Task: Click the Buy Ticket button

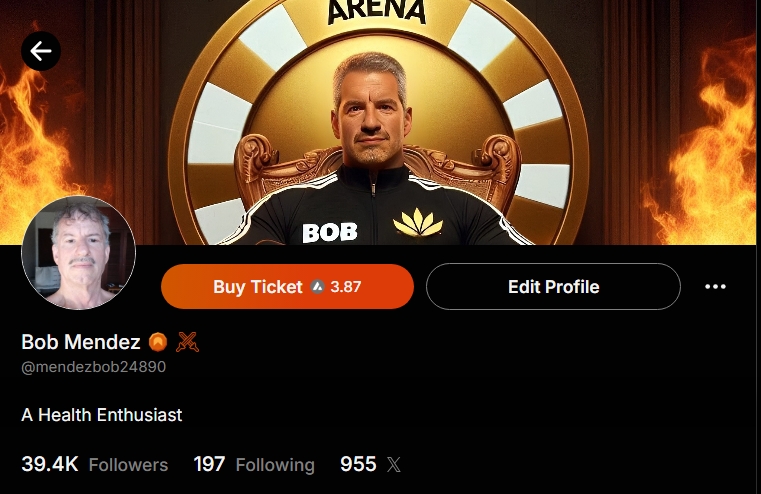Action: [287, 287]
